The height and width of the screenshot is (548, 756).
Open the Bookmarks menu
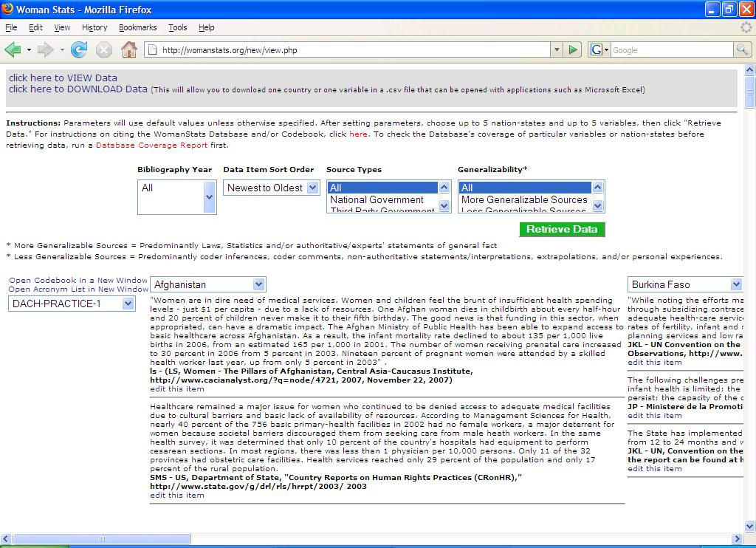(x=137, y=27)
